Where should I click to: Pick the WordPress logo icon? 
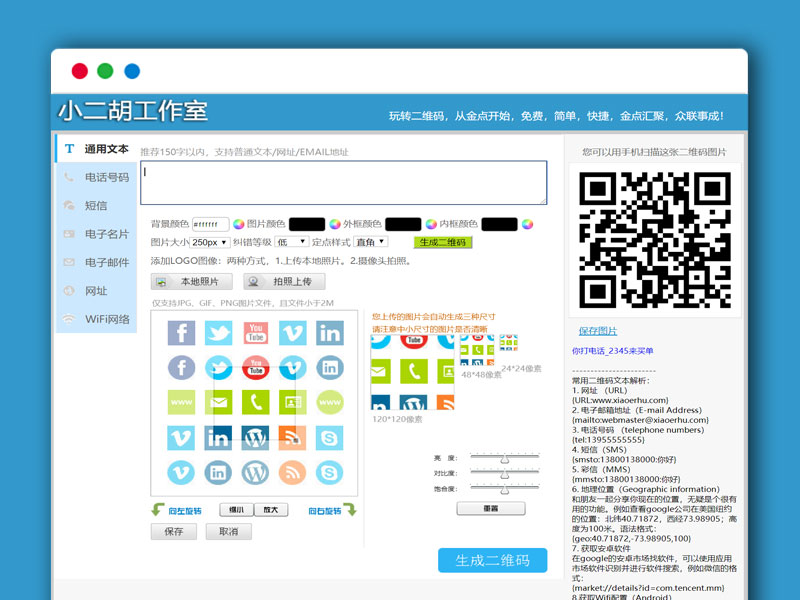[x=254, y=439]
